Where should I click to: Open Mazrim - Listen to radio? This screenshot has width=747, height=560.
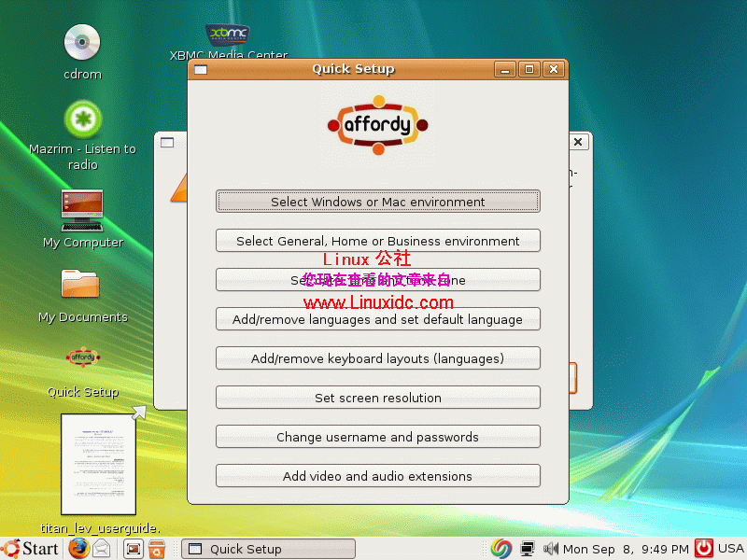click(81, 119)
